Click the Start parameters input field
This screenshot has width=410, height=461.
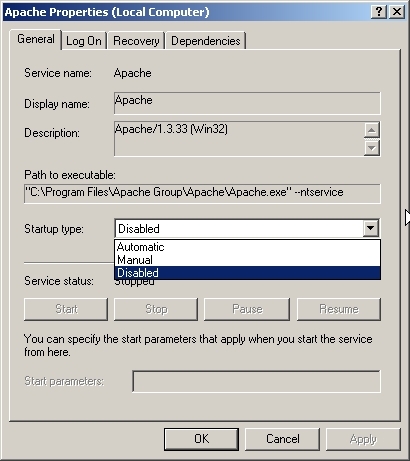coord(256,381)
